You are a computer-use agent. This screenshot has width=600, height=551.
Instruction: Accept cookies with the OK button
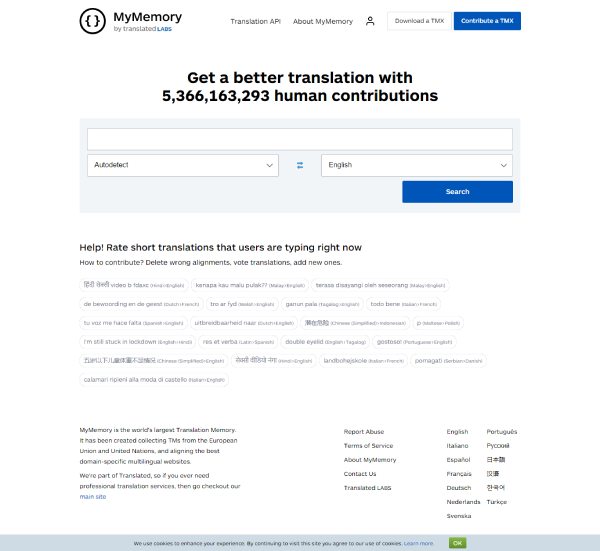coord(457,543)
